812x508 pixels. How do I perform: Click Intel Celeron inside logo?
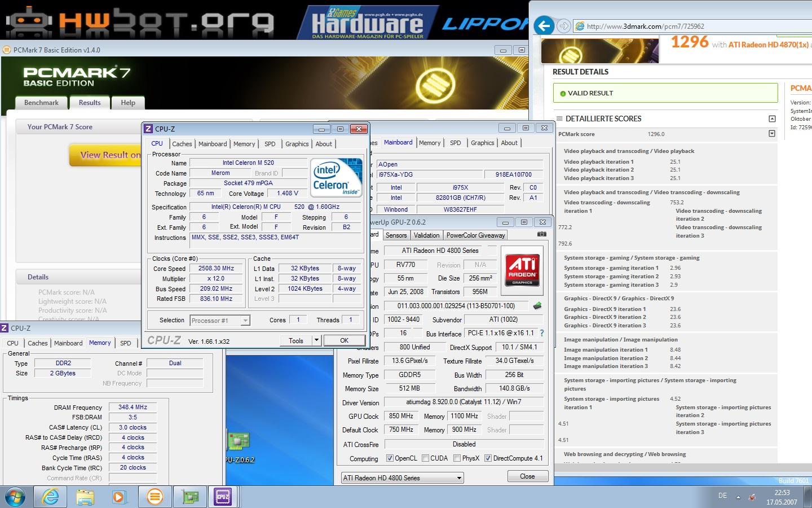click(x=336, y=177)
